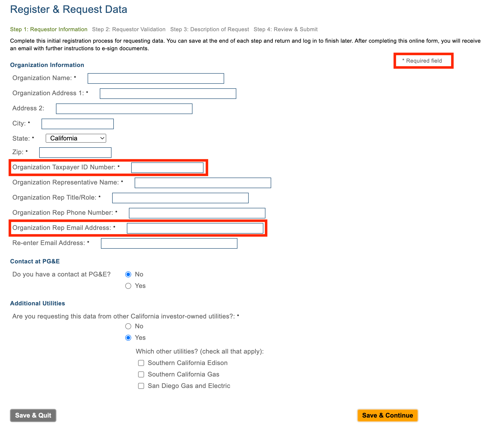Choose No for other utilities request
The height and width of the screenshot is (435, 504).
[128, 326]
